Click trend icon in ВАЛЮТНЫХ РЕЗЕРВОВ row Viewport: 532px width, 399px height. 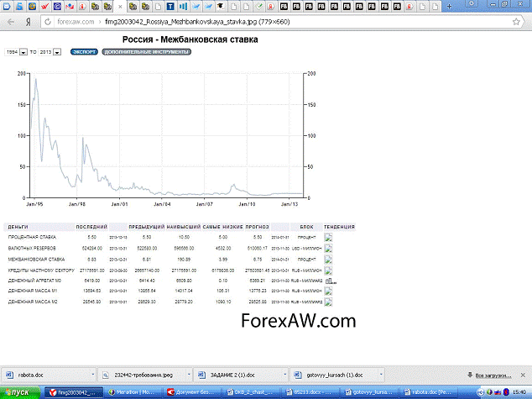point(328,249)
